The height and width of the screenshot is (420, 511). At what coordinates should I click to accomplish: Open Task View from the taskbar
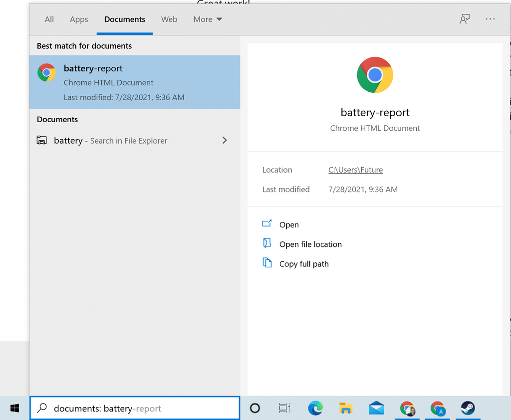pos(284,408)
